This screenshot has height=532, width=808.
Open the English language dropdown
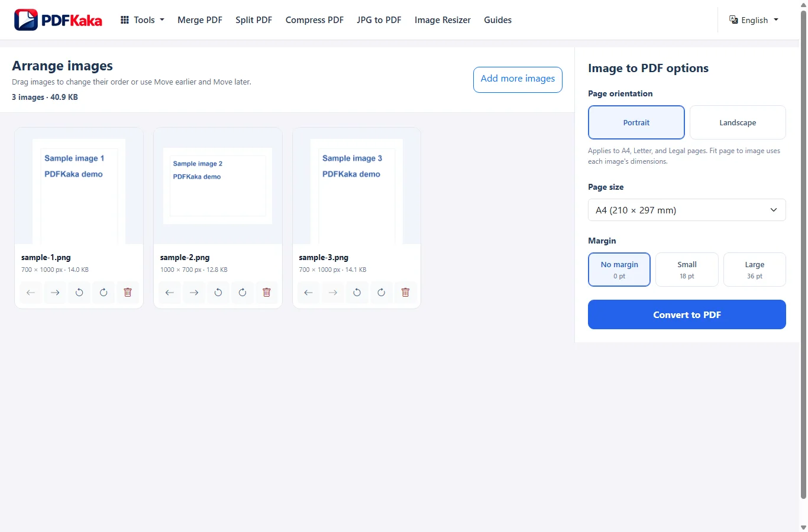pyautogui.click(x=754, y=20)
